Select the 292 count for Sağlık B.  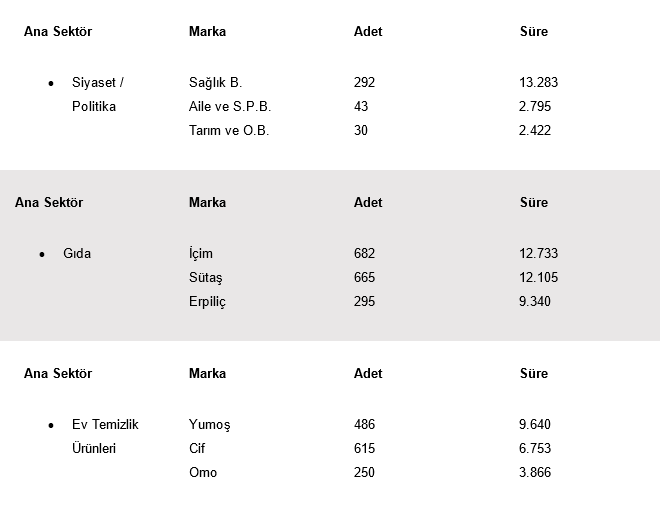[364, 83]
